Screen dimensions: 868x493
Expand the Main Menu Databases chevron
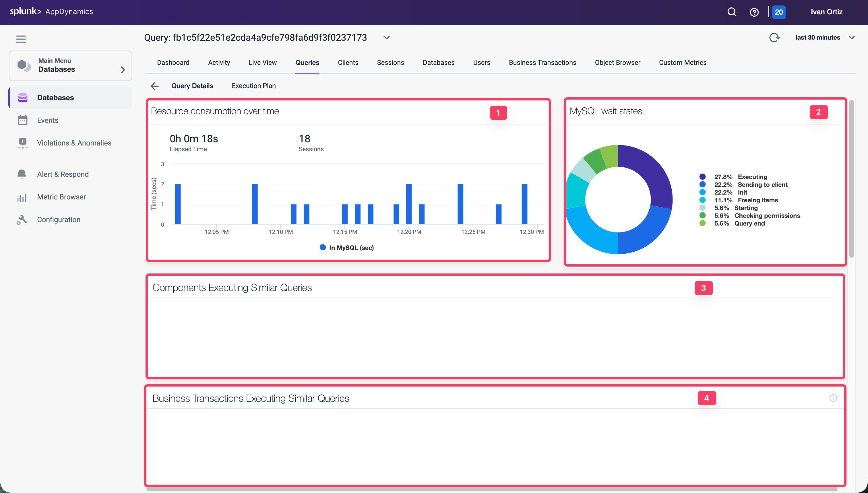[x=123, y=70]
